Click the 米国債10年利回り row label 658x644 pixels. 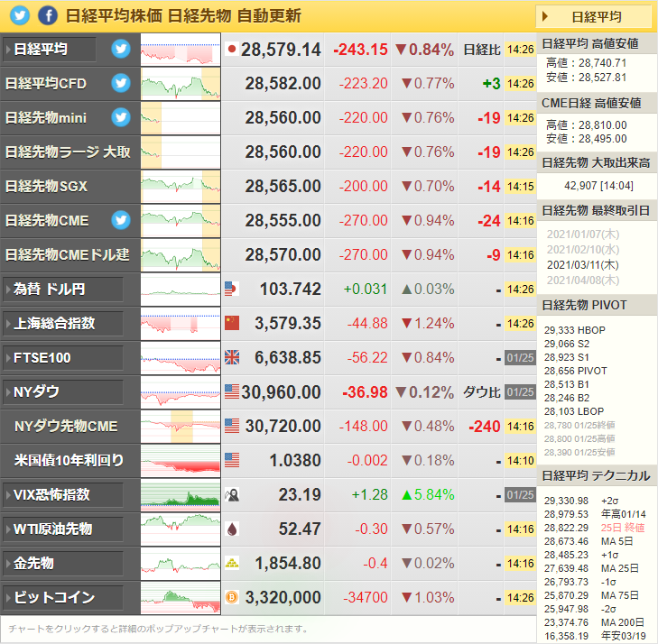[69, 460]
